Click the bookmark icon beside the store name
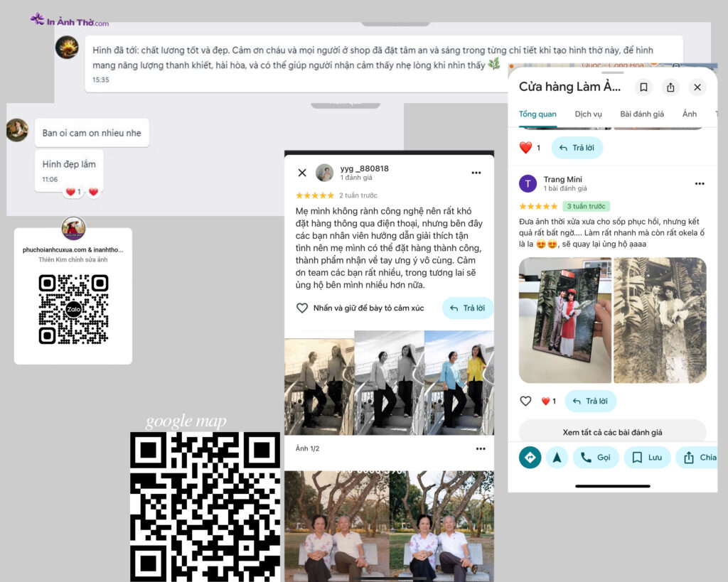Image resolution: width=728 pixels, height=582 pixels. point(643,87)
